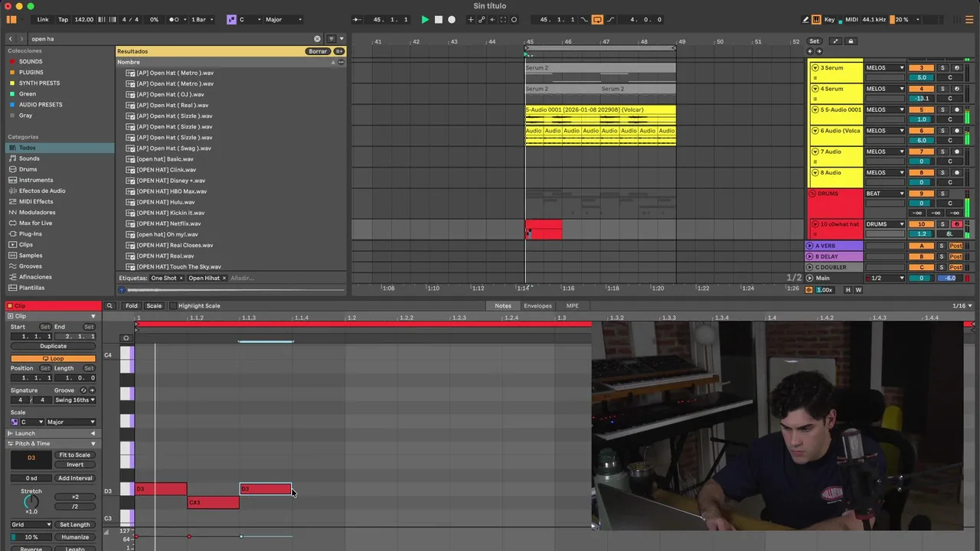
Task: Toggle Draw Mode pencil icon
Action: pyautogui.click(x=805, y=19)
